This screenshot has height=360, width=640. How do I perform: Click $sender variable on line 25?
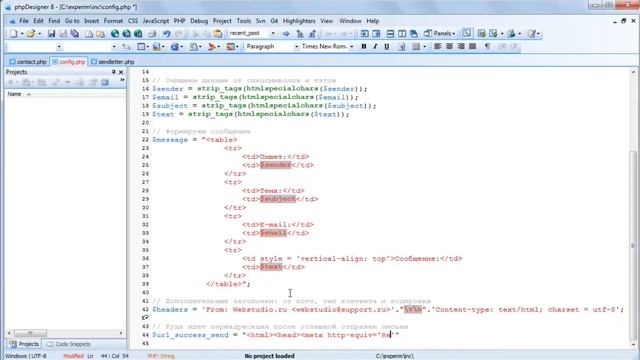[x=276, y=165]
